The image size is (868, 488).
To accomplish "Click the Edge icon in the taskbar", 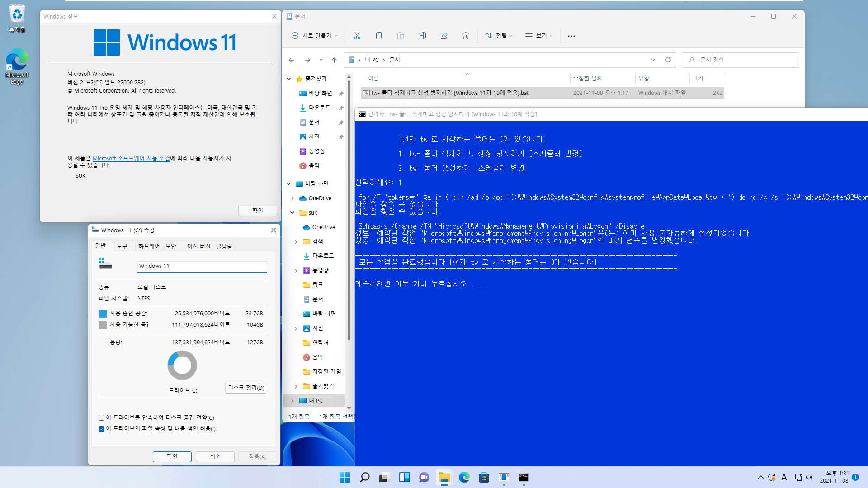I will pos(464,477).
